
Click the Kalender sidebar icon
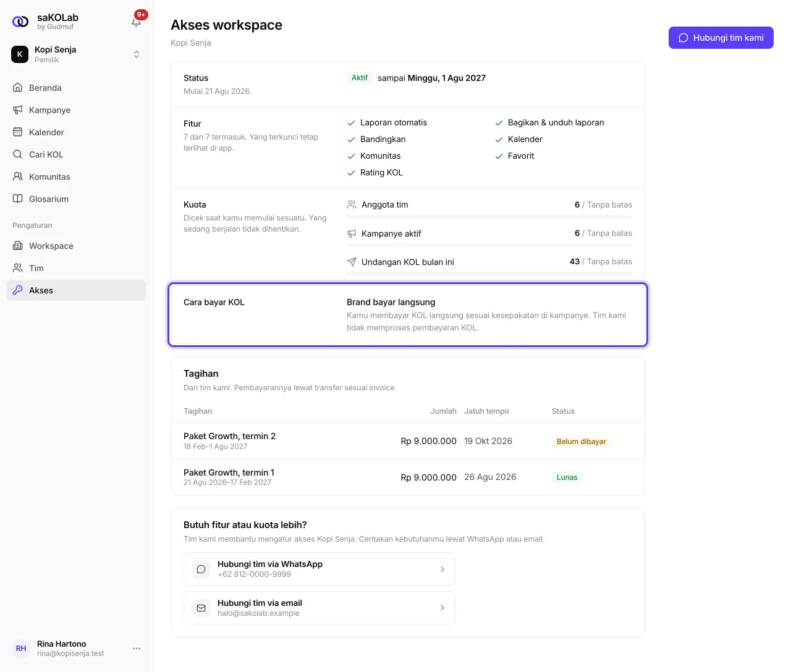(18, 132)
